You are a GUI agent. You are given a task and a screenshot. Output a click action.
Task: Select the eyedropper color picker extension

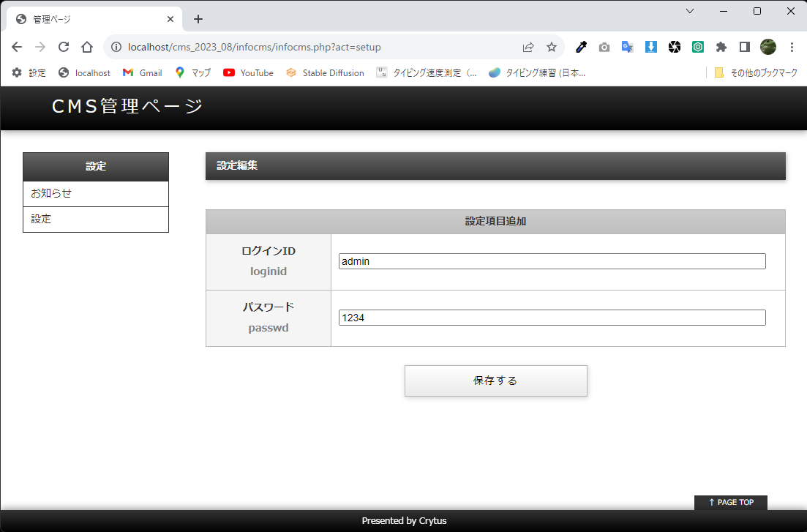point(581,46)
